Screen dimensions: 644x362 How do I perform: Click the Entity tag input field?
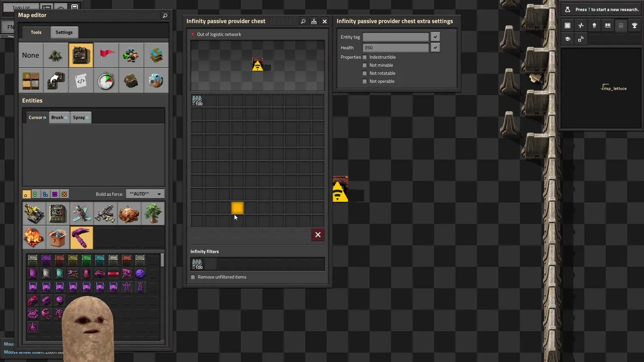tap(395, 37)
